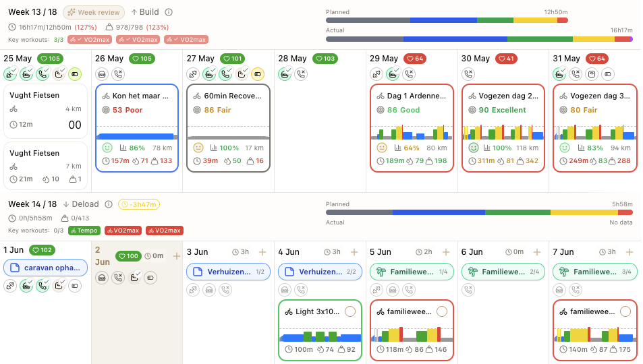This screenshot has width=643, height=364.
Task: Open the first Vught Fietsen 4 km activity
Action: coord(45,111)
